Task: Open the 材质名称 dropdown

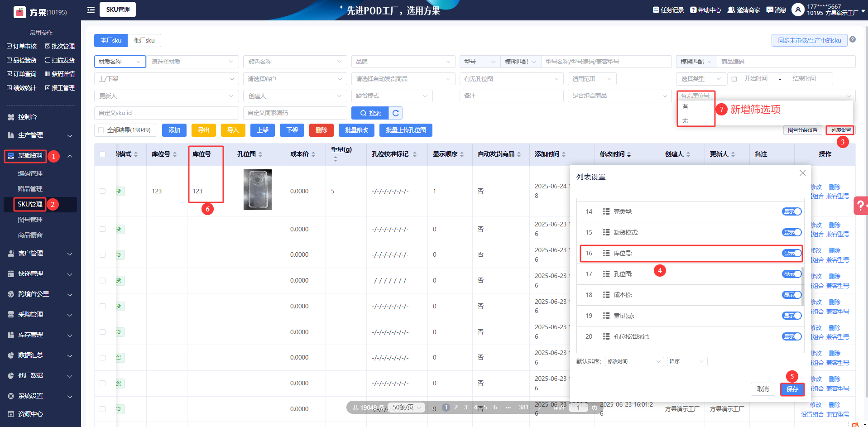Action: 120,62
